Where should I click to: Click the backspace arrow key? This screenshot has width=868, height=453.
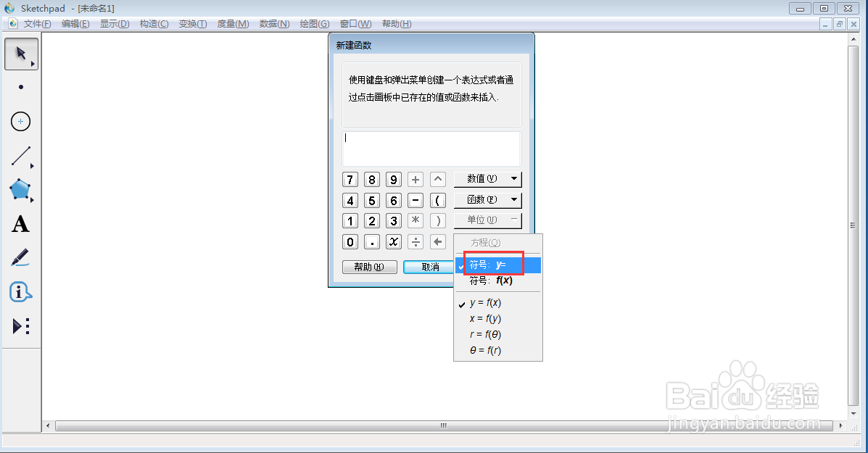point(438,241)
